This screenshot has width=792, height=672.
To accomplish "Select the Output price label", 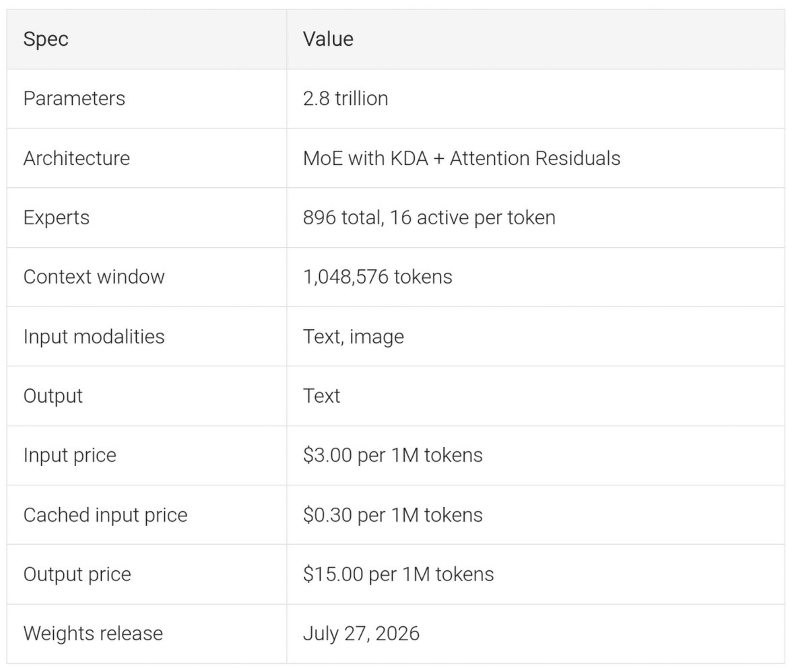I will tap(77, 574).
